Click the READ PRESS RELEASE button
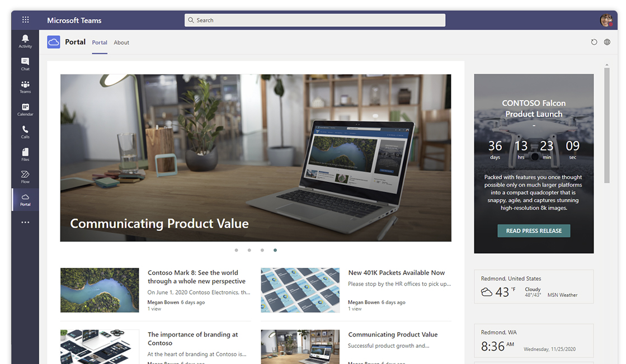626x364 pixels. [534, 231]
